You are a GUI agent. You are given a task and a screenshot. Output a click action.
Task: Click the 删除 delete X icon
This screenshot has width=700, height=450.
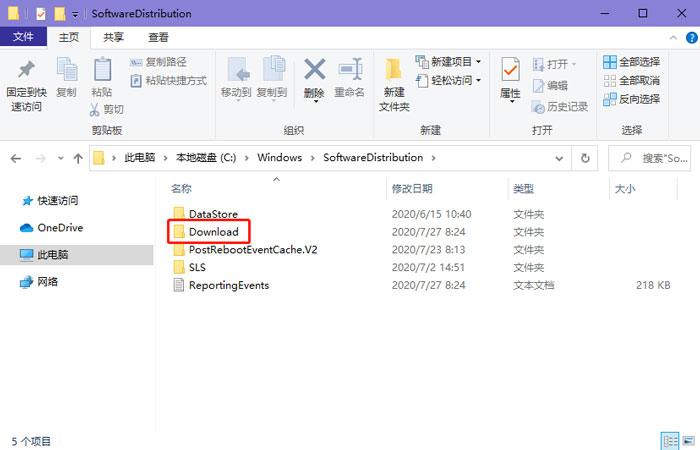[314, 71]
